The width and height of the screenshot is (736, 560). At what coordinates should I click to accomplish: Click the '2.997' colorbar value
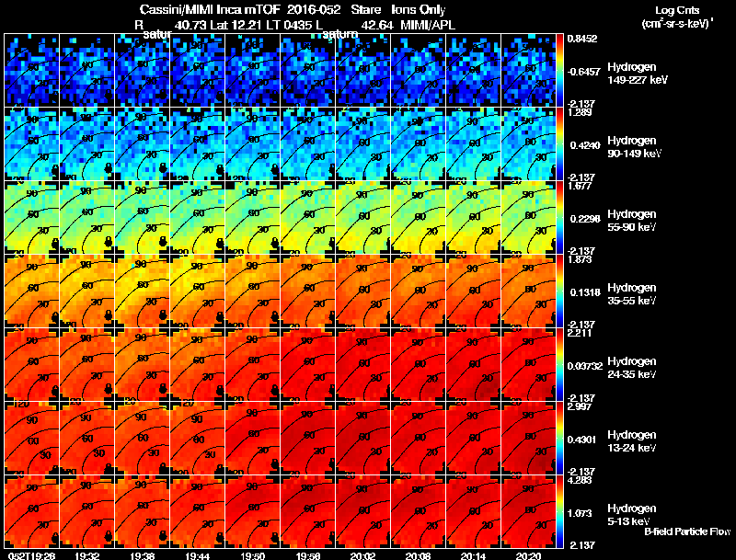coord(580,407)
